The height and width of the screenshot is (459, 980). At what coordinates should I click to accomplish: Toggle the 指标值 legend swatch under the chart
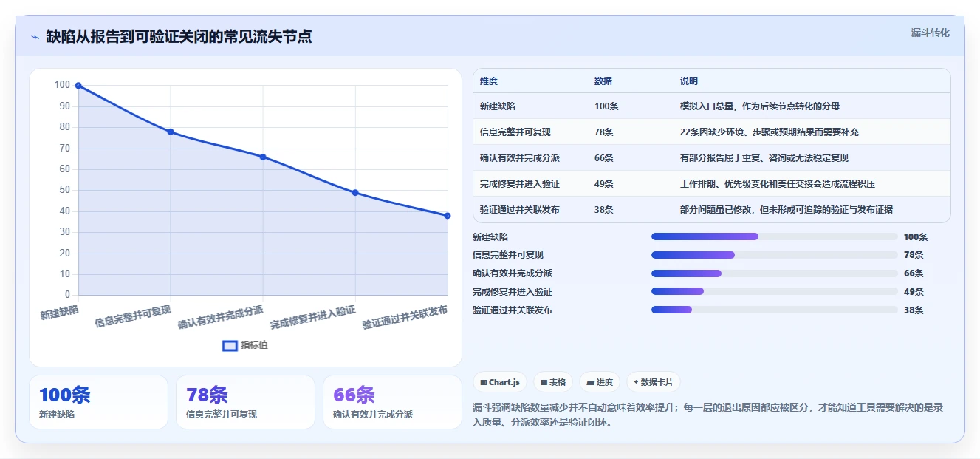point(230,345)
